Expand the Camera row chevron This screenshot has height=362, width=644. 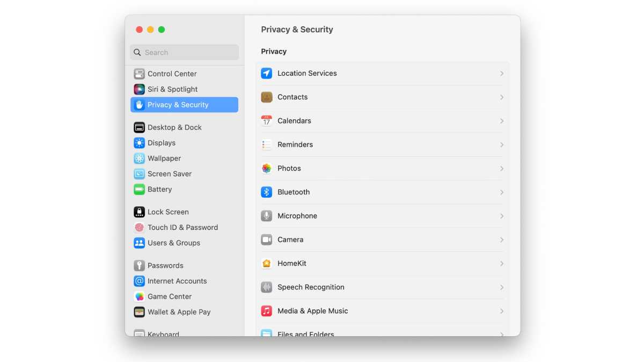click(502, 240)
